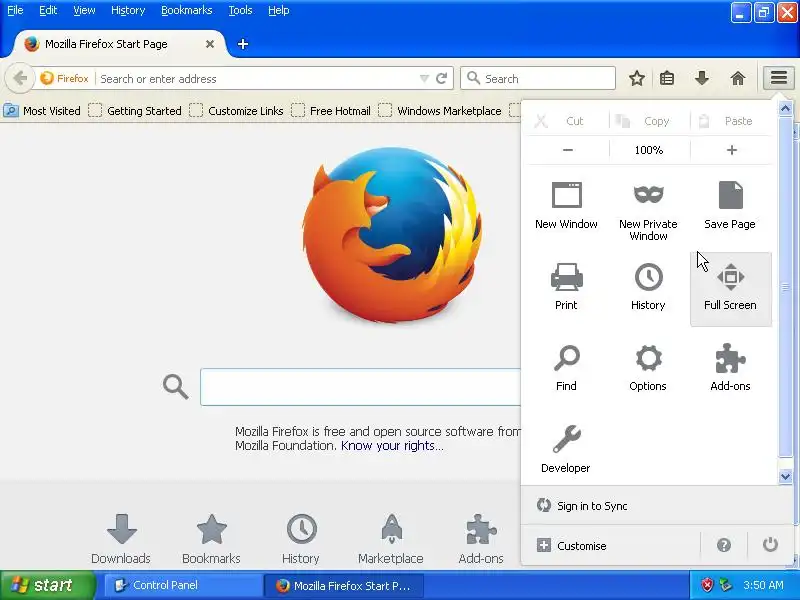Click the Windows start button
The width and height of the screenshot is (800, 600).
[x=47, y=585]
